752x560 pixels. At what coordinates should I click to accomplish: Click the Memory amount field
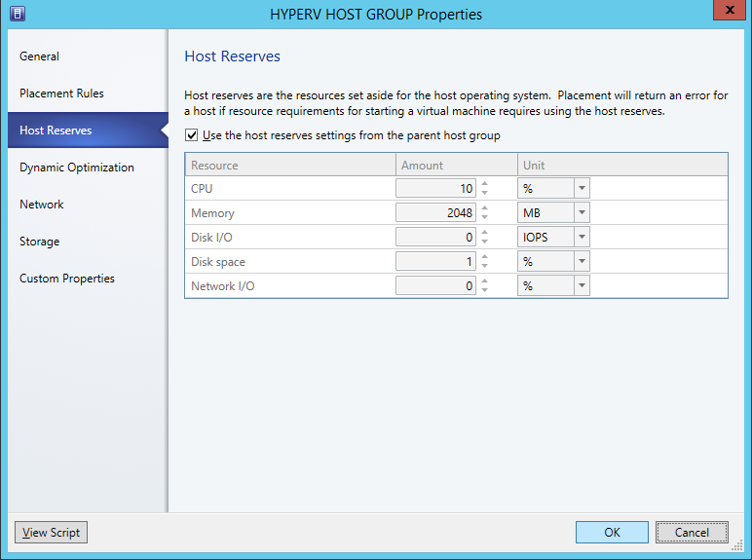tap(435, 213)
